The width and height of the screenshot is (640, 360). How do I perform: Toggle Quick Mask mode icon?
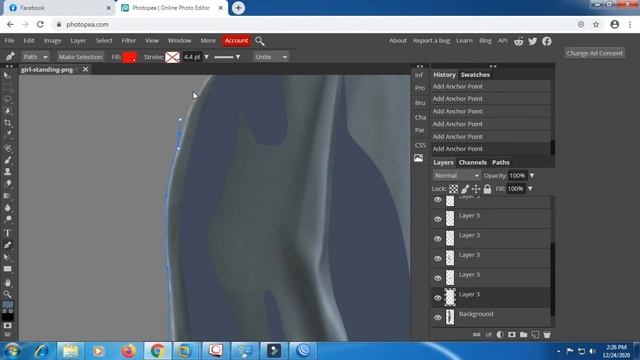click(x=7, y=326)
